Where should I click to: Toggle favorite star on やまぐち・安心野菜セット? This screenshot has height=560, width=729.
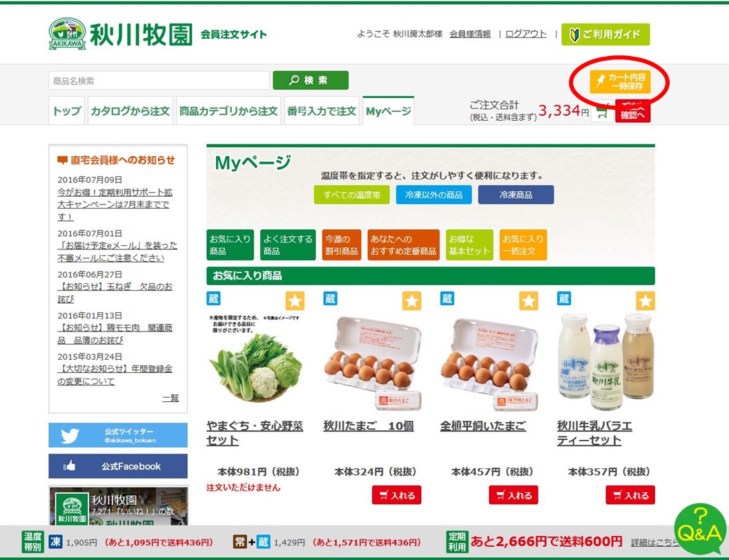tap(295, 301)
